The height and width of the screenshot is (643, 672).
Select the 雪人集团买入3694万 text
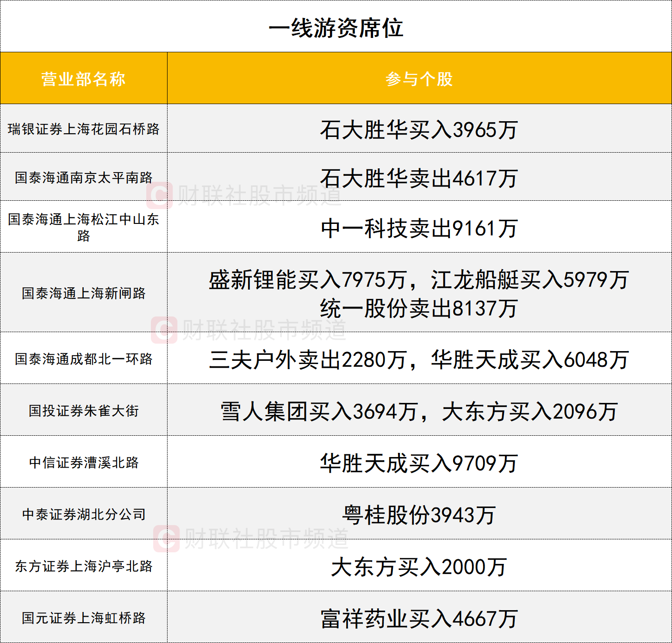click(319, 412)
